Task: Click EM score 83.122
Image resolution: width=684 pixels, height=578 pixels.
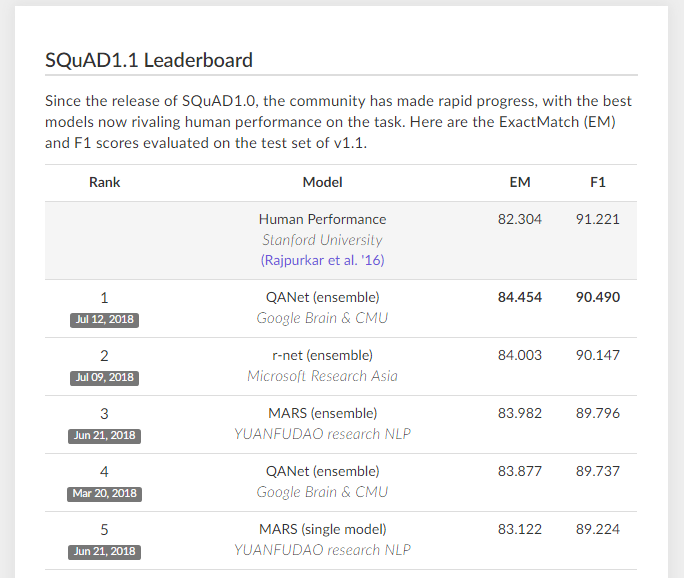Action: [520, 530]
